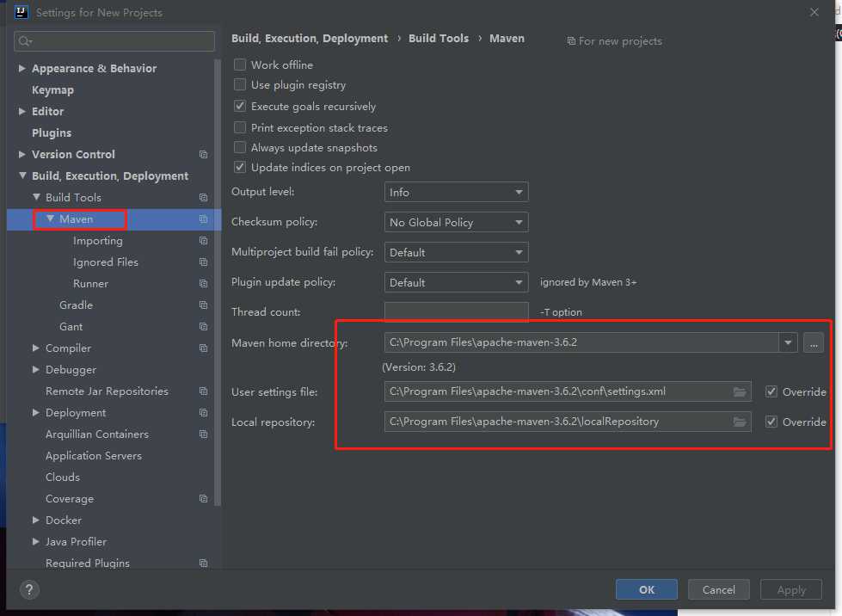Collapse the Build Tools node

(x=36, y=197)
